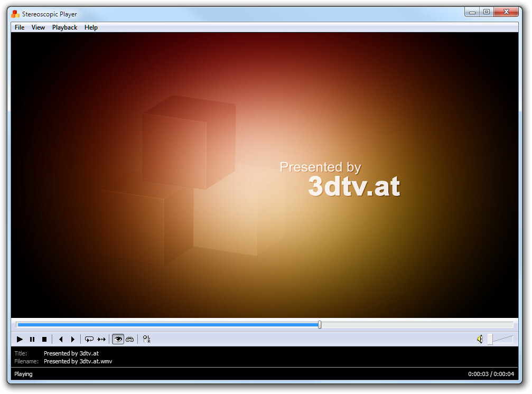The width and height of the screenshot is (532, 394).
Task: Click the Stereoscopic Player title bar icon
Action: 15,14
